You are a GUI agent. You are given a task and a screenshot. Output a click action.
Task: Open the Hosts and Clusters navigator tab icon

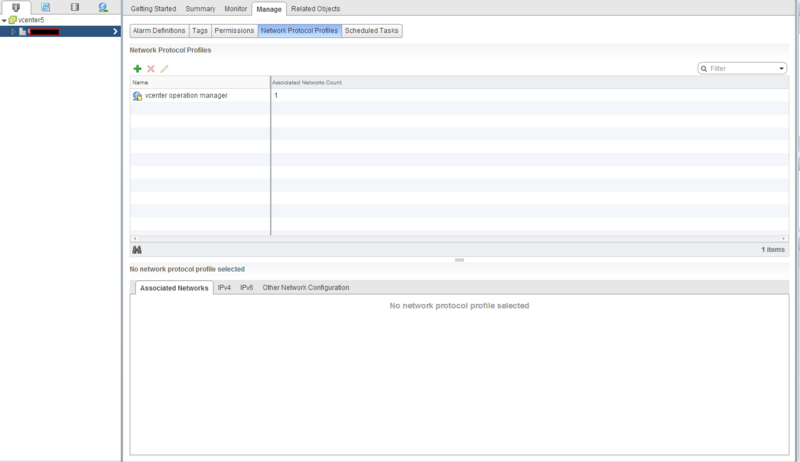(x=16, y=7)
